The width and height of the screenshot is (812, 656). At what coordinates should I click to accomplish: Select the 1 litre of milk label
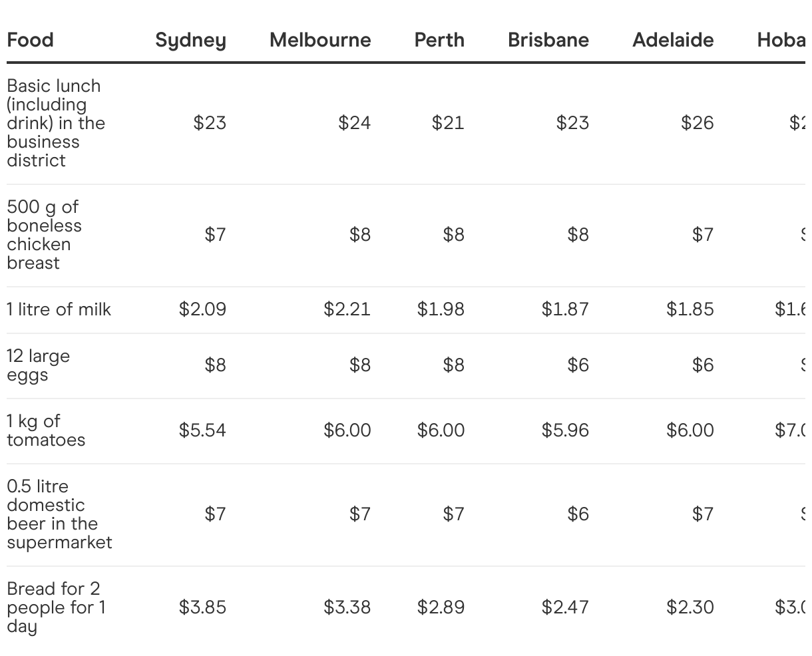[x=59, y=309]
